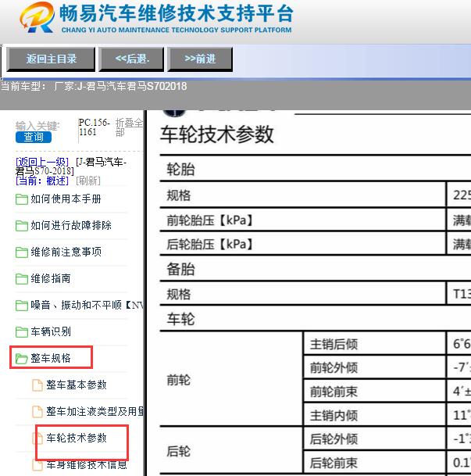
Task: Click the 主销内倾 cell
Action: (375, 415)
